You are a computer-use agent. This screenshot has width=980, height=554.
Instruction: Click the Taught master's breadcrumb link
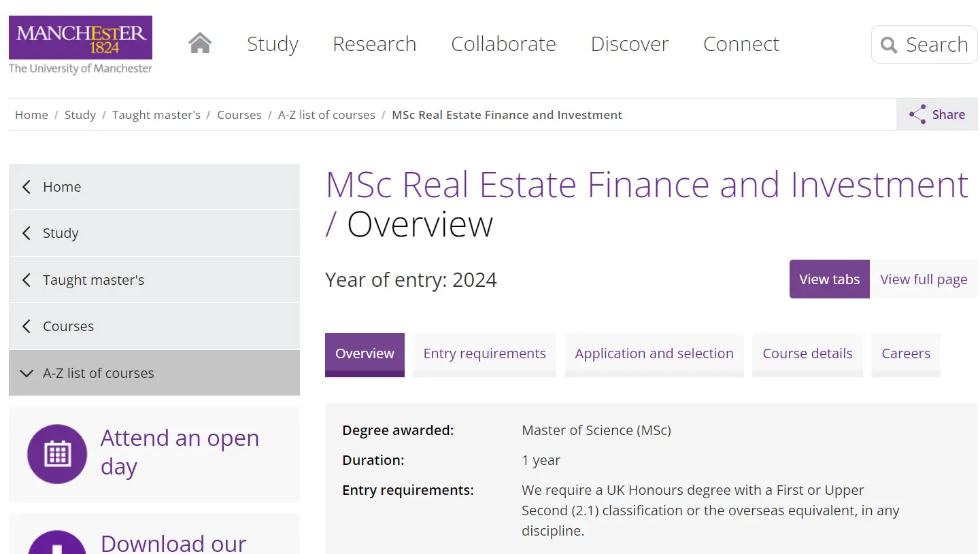156,115
